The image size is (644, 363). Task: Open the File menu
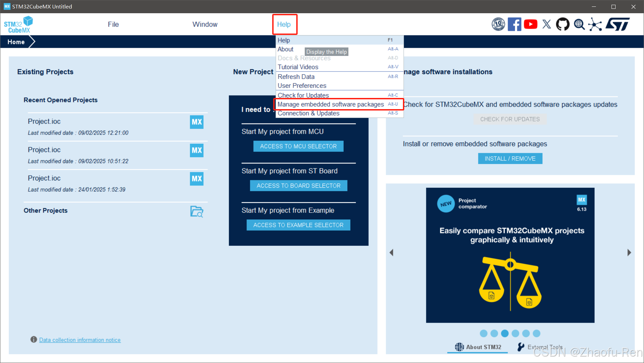coord(113,24)
